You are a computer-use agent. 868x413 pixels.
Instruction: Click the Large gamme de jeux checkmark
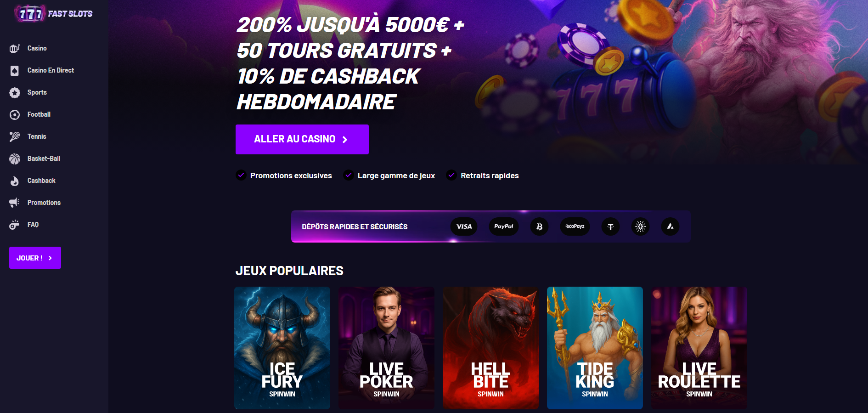click(349, 175)
